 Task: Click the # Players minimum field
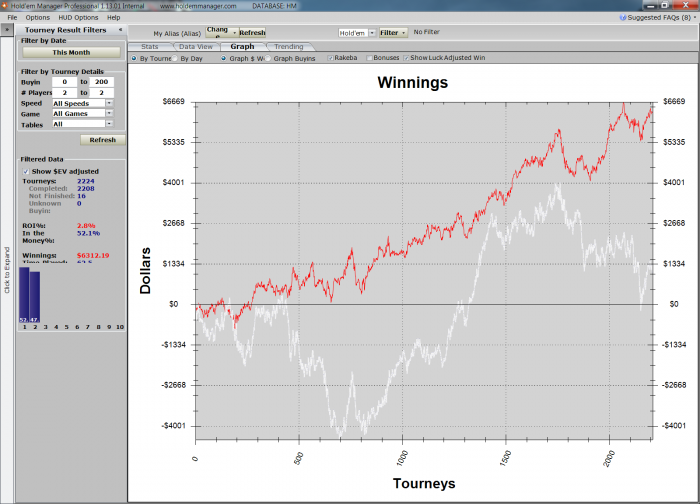pos(64,92)
